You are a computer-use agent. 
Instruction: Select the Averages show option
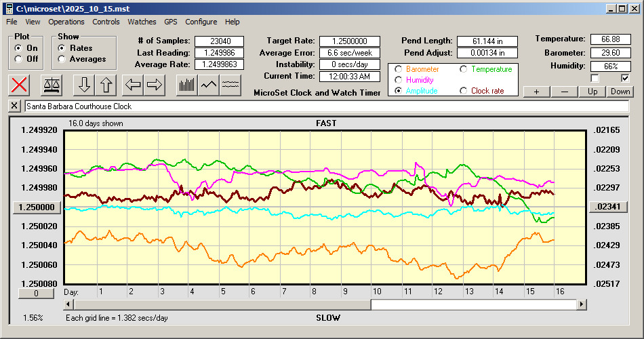tap(62, 59)
